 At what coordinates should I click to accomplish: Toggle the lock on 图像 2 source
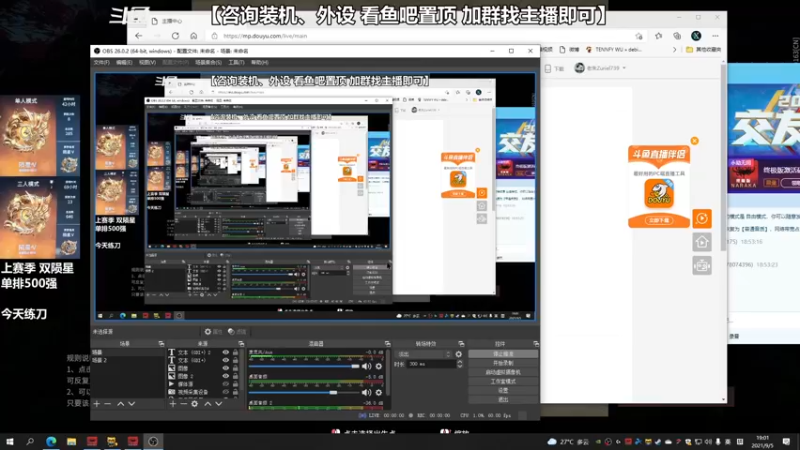pyautogui.click(x=235, y=376)
